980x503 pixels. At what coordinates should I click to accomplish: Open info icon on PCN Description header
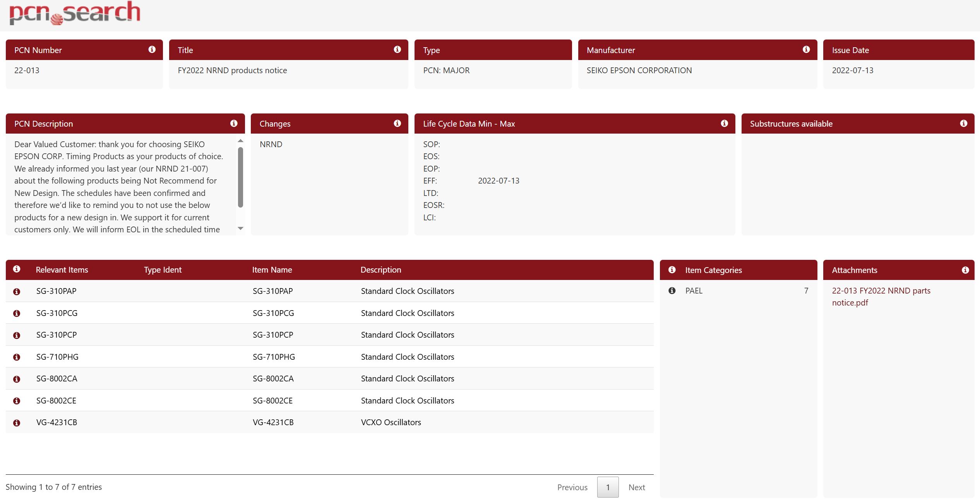click(x=233, y=124)
